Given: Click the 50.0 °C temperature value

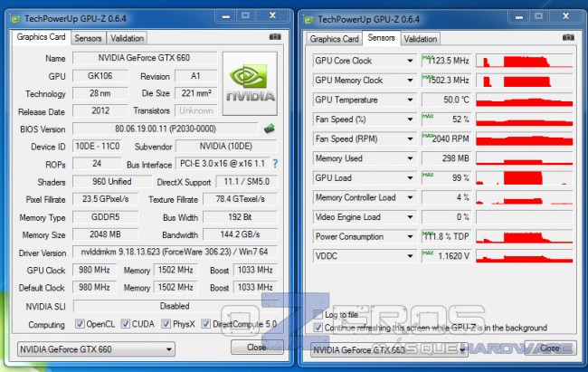Looking at the screenshot, I should (x=446, y=100).
